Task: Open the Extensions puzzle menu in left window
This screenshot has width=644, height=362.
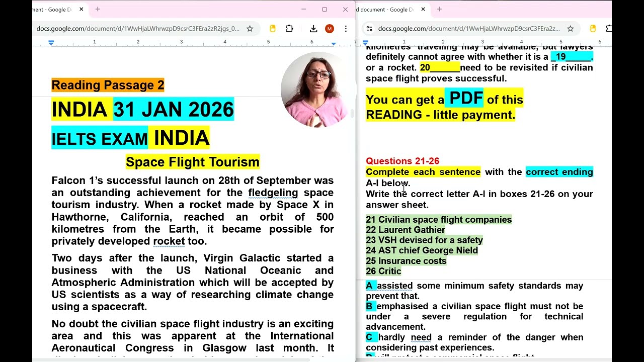Action: point(289,29)
